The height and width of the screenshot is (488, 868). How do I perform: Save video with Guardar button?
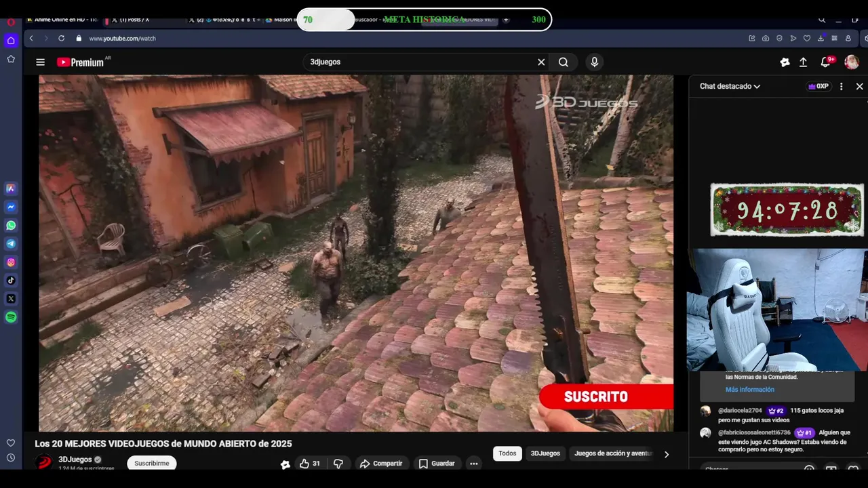437,464
